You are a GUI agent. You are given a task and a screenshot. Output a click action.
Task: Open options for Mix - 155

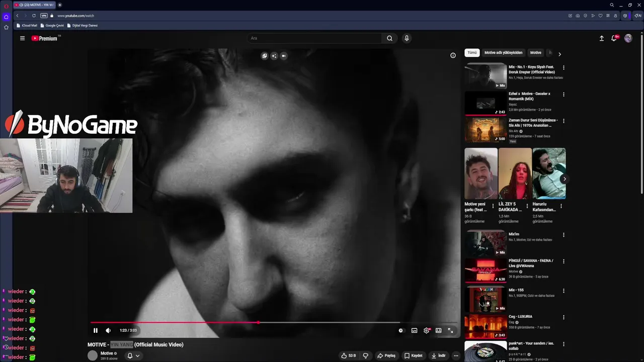563,291
